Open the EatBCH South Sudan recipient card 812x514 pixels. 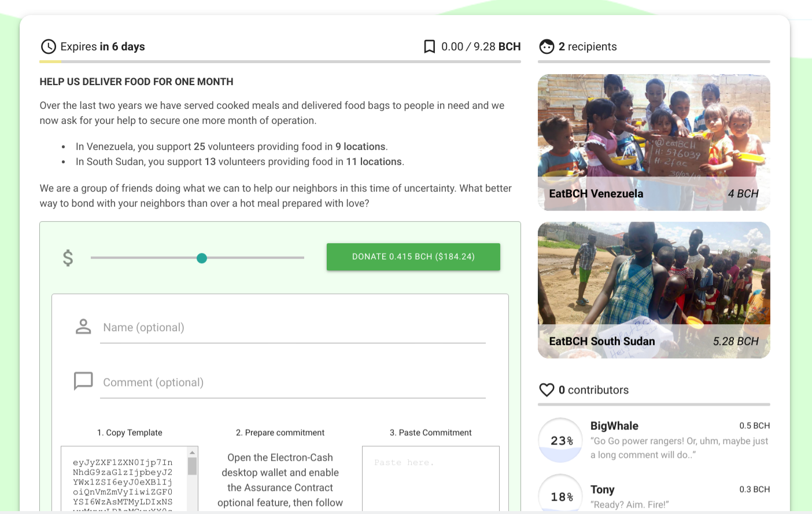(x=654, y=290)
